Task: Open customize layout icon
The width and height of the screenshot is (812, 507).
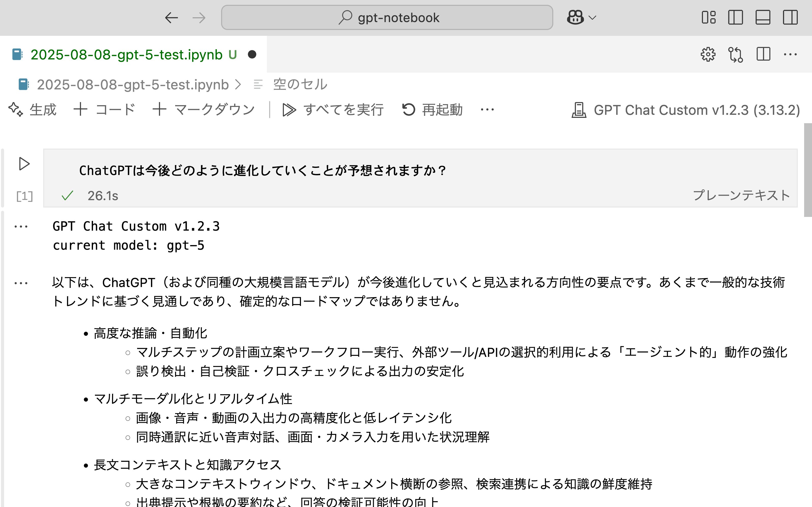Action: [x=708, y=18]
